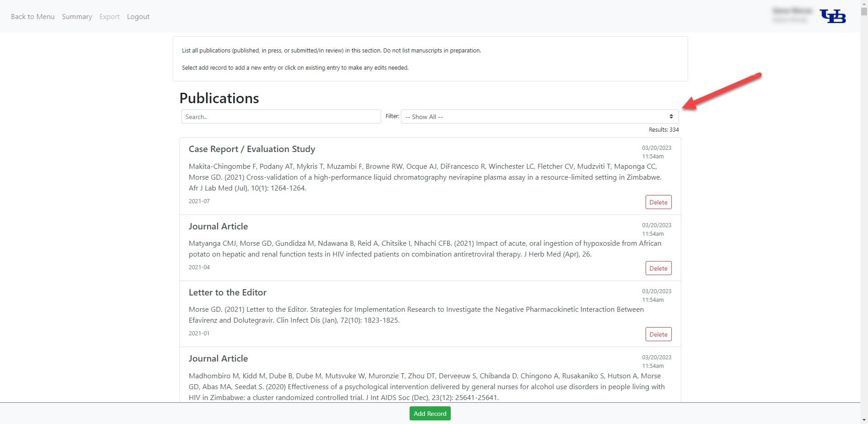Delete the hypoxoside Journal Article entry
This screenshot has width=868, height=424.
pos(658,268)
